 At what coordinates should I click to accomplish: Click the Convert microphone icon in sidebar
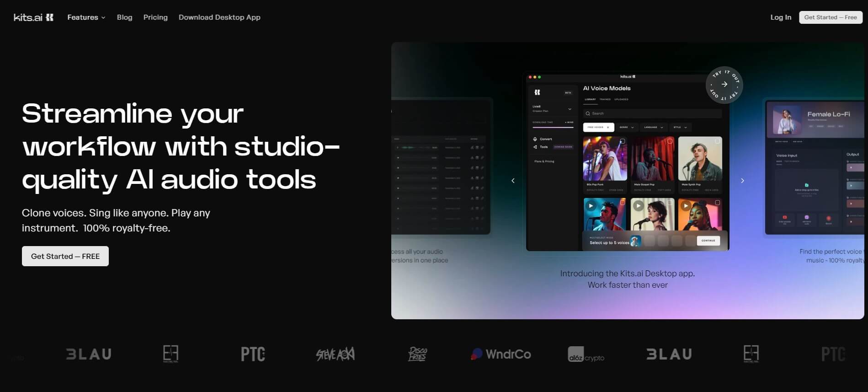[x=535, y=139]
